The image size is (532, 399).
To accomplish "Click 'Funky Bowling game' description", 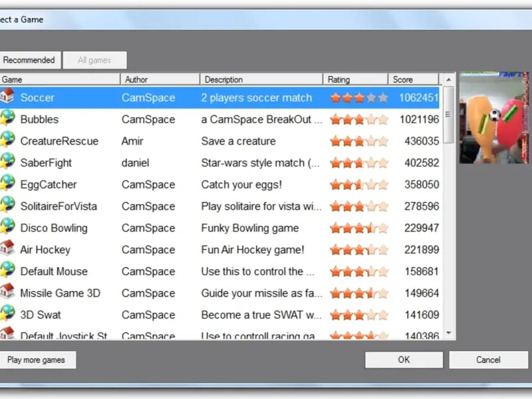I will coord(250,228).
